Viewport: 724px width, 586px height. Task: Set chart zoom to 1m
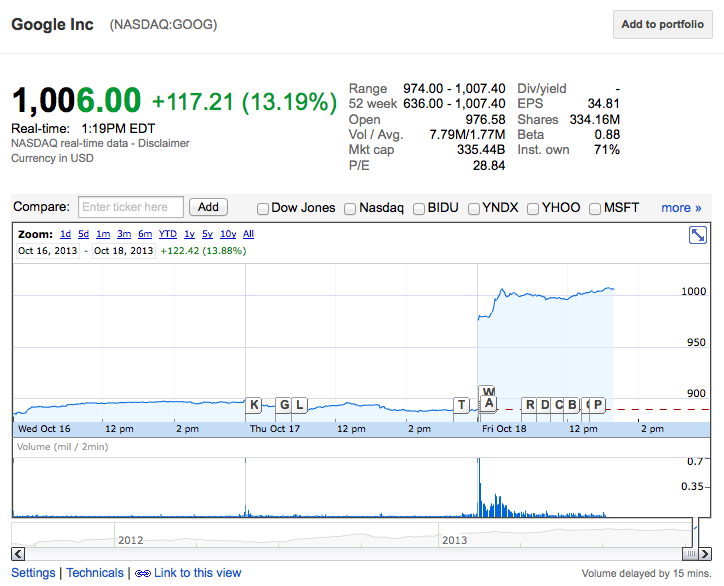[x=103, y=234]
